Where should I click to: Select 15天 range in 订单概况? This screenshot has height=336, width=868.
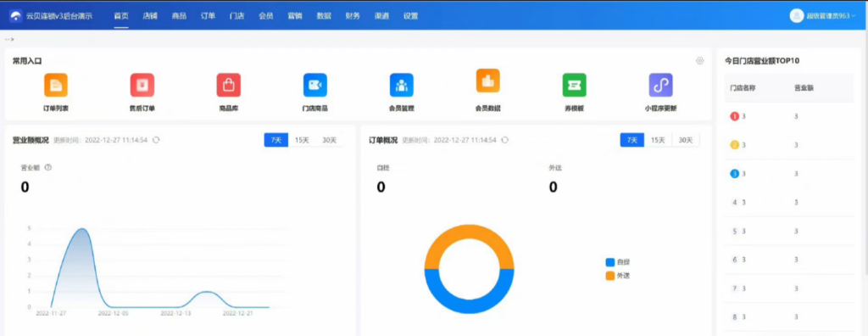(x=658, y=140)
